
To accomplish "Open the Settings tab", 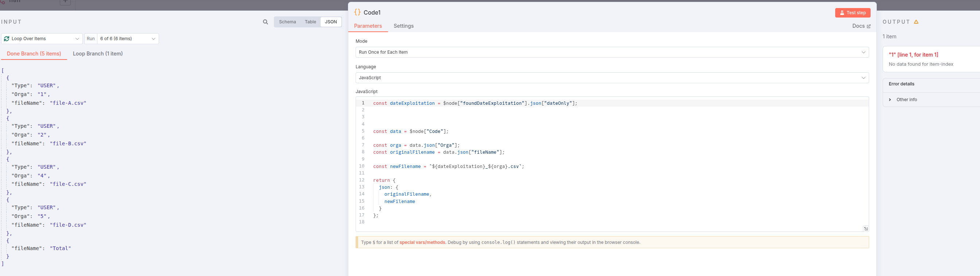I will coord(403,26).
